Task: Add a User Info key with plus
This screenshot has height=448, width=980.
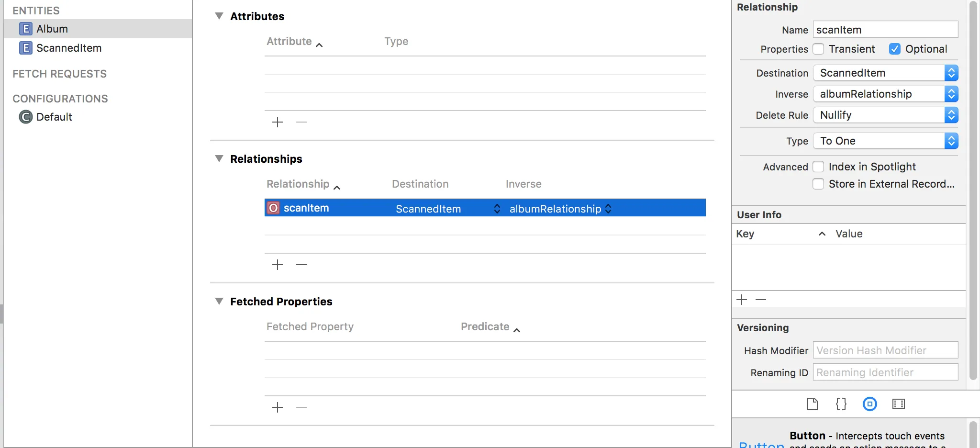Action: pyautogui.click(x=742, y=300)
